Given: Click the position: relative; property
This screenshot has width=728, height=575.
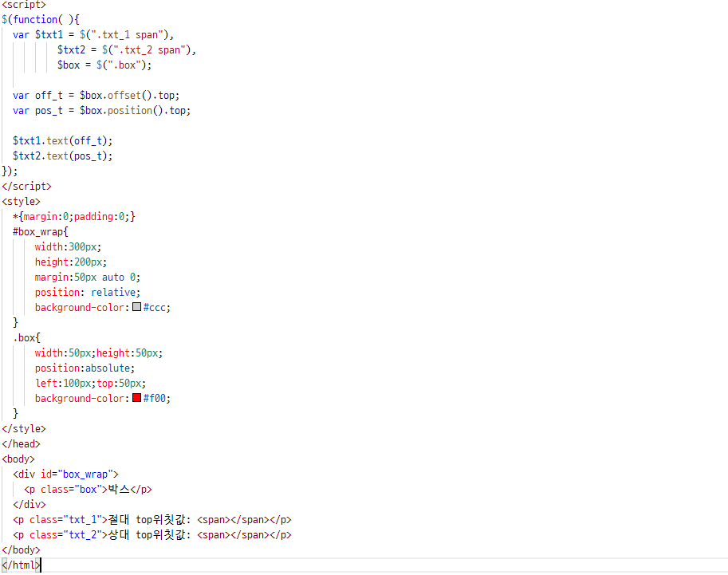Looking at the screenshot, I should click(x=87, y=292).
